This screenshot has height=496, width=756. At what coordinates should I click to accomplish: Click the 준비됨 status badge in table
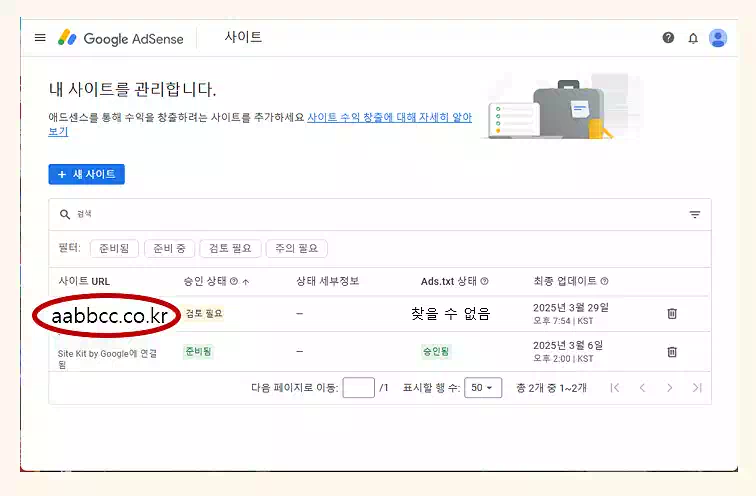(x=198, y=351)
